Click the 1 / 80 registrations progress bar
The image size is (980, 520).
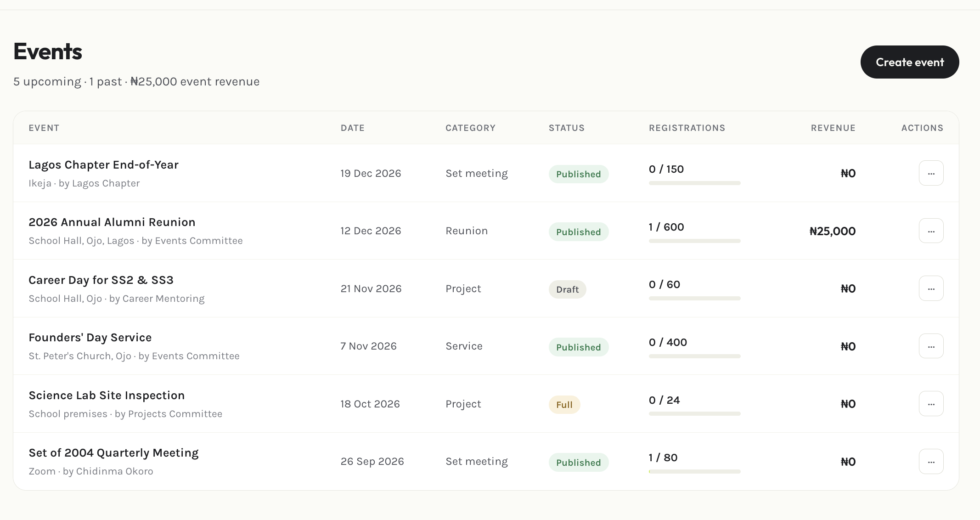coord(694,471)
